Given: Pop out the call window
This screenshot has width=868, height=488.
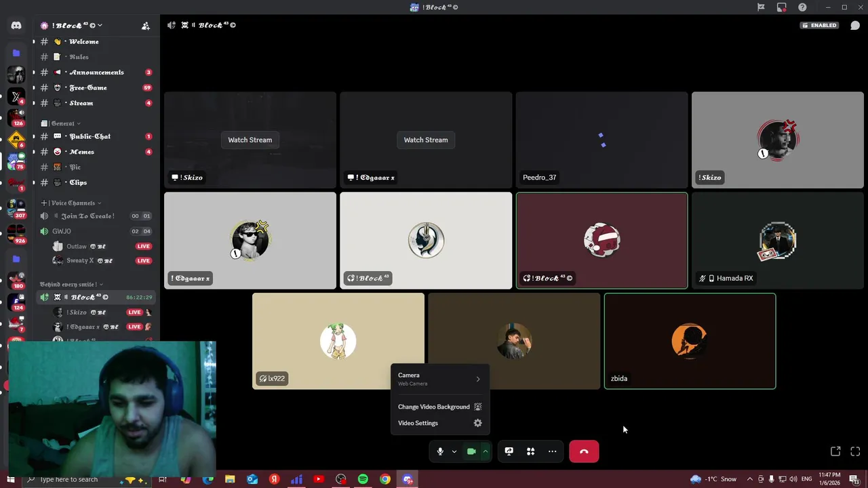Looking at the screenshot, I should tap(835, 451).
